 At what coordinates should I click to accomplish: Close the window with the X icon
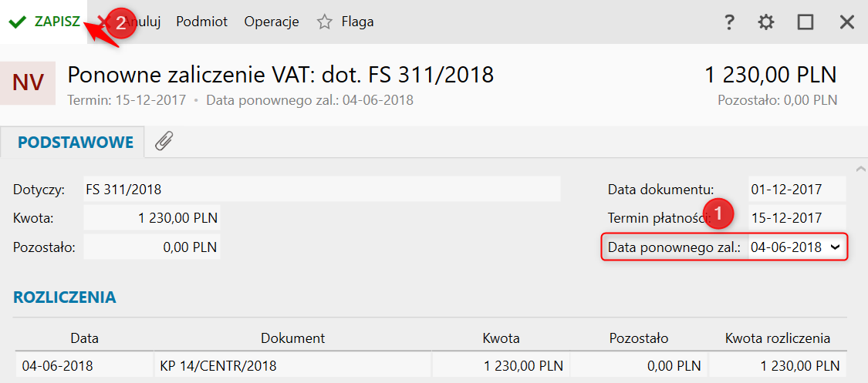(x=847, y=22)
